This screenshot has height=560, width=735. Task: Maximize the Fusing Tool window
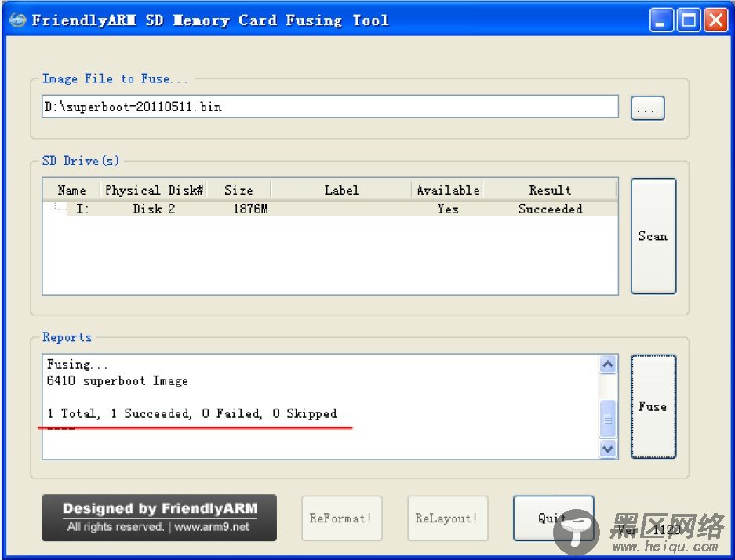pyautogui.click(x=689, y=20)
